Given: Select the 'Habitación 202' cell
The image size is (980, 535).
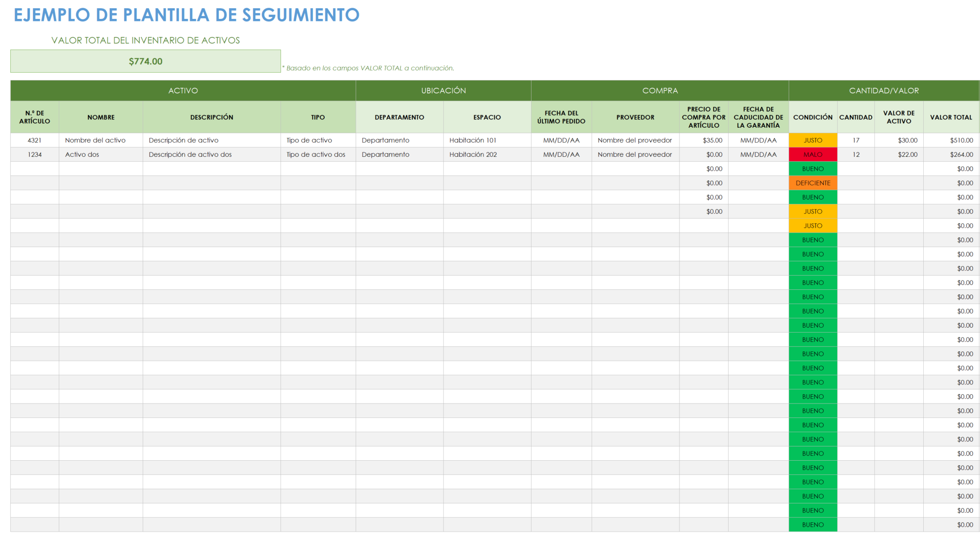Looking at the screenshot, I should (487, 154).
